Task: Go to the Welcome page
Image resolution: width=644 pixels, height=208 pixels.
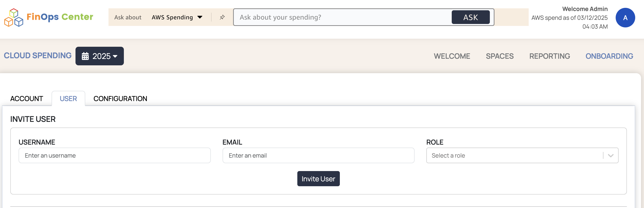Action: 452,56
